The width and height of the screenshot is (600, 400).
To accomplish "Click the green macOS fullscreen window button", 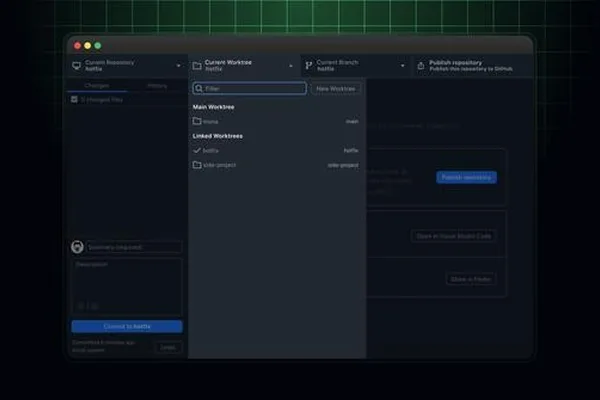I will 98,46.
